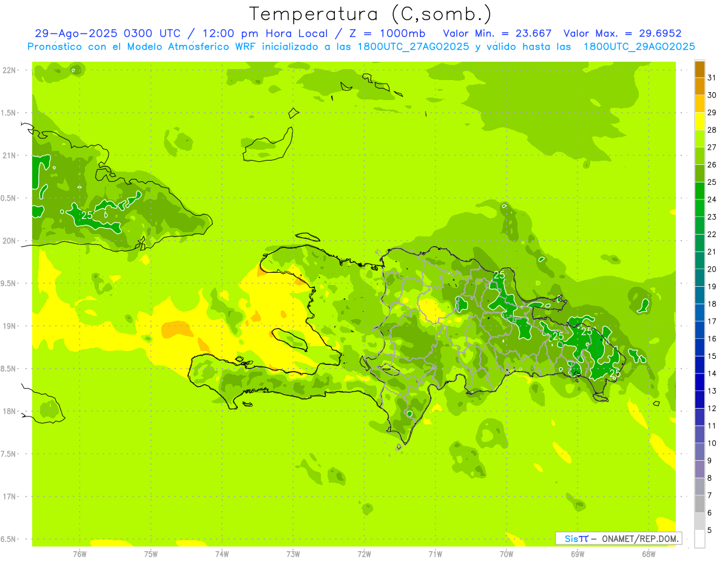Click the blue legend swatch between 15 and 16
Viewport: 728px width, 562px height.
(699, 347)
